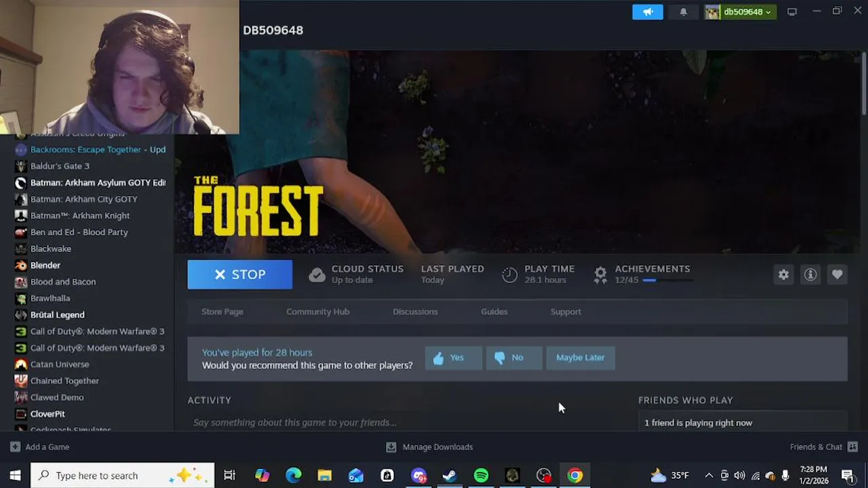Open the Windows notification center

[848, 475]
